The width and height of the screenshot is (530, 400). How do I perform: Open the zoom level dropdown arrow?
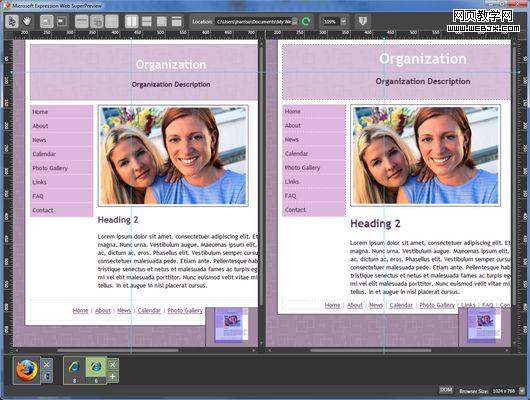click(x=344, y=22)
